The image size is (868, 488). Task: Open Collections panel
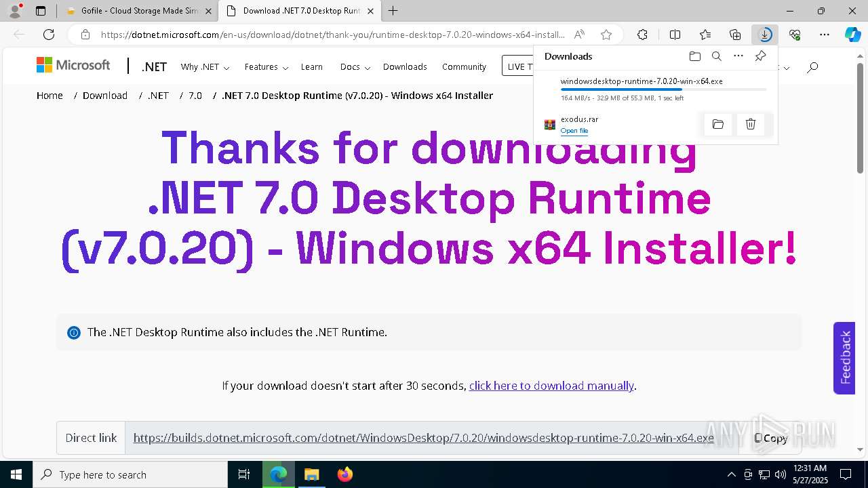[735, 35]
